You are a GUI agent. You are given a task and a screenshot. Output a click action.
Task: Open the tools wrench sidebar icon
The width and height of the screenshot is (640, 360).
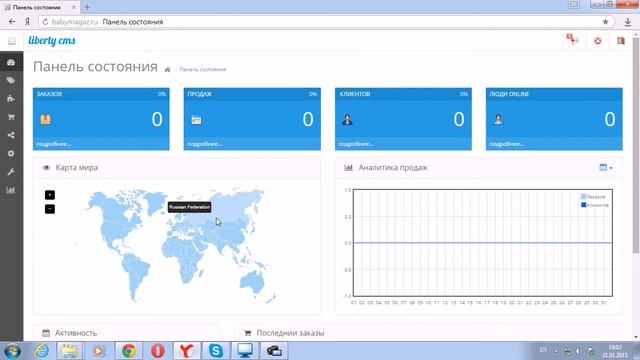(x=11, y=172)
